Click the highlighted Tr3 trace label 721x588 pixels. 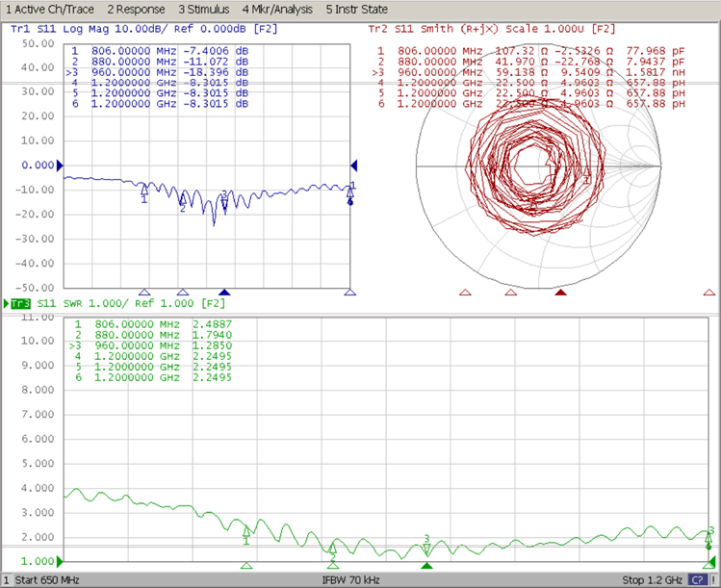tap(19, 304)
